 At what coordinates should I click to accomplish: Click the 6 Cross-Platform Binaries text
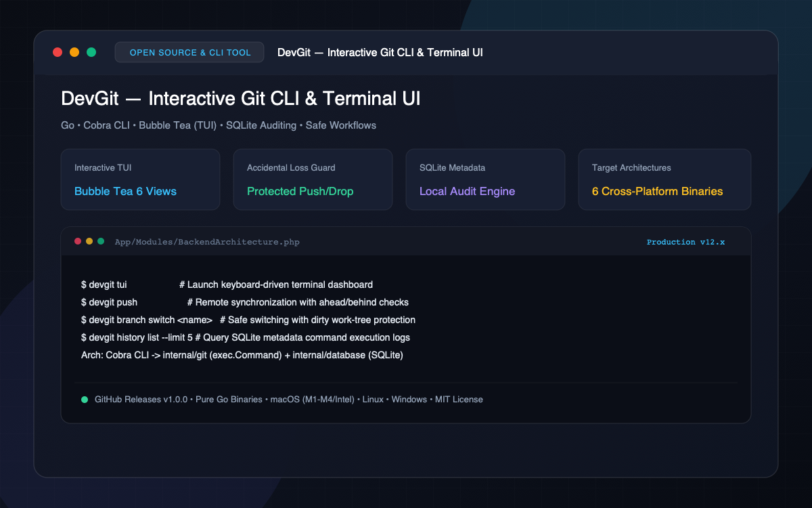click(657, 192)
